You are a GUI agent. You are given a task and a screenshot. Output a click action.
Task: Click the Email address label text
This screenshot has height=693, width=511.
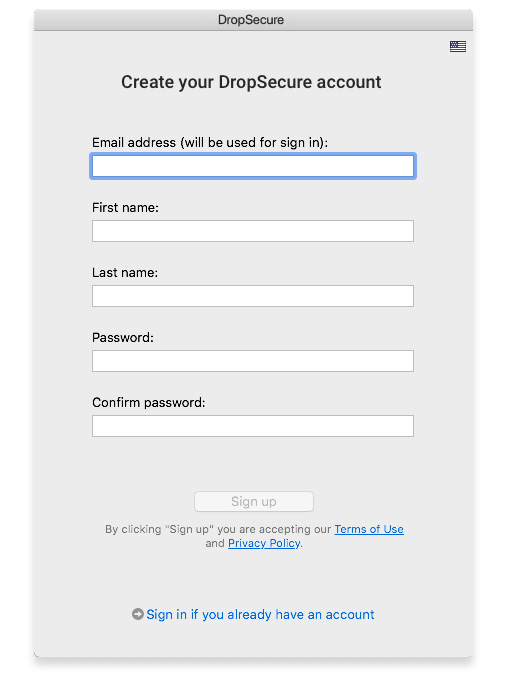coord(210,143)
